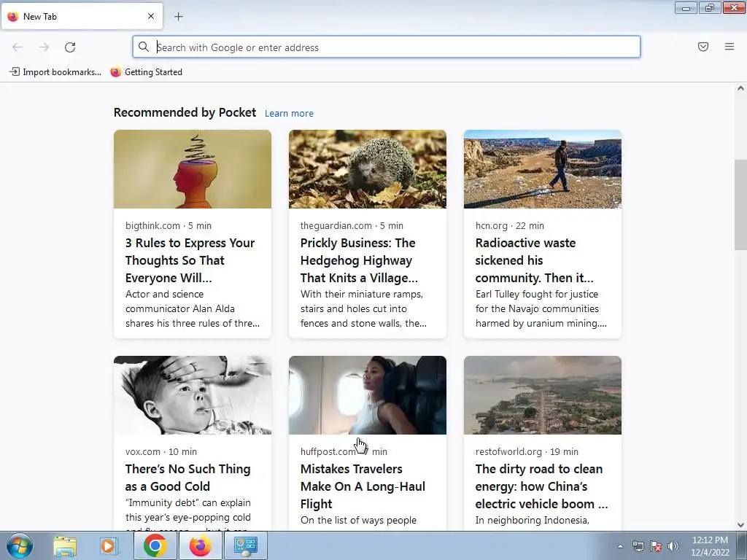Open Google Chrome from the taskbar
The width and height of the screenshot is (747, 560).
point(155,545)
